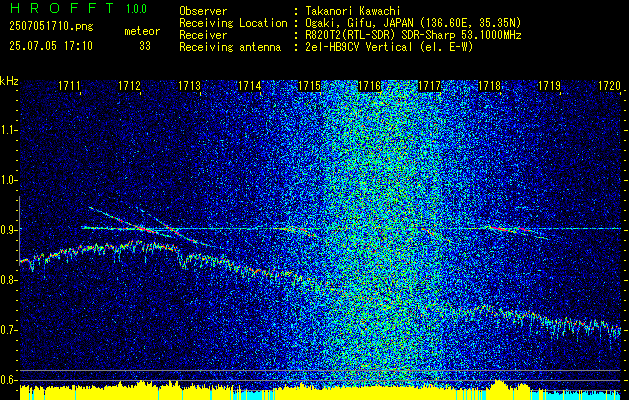Click the Receiving antenna label

(230, 47)
